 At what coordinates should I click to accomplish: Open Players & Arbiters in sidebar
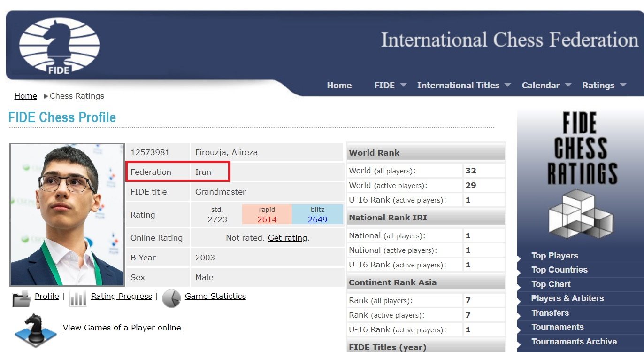567,298
